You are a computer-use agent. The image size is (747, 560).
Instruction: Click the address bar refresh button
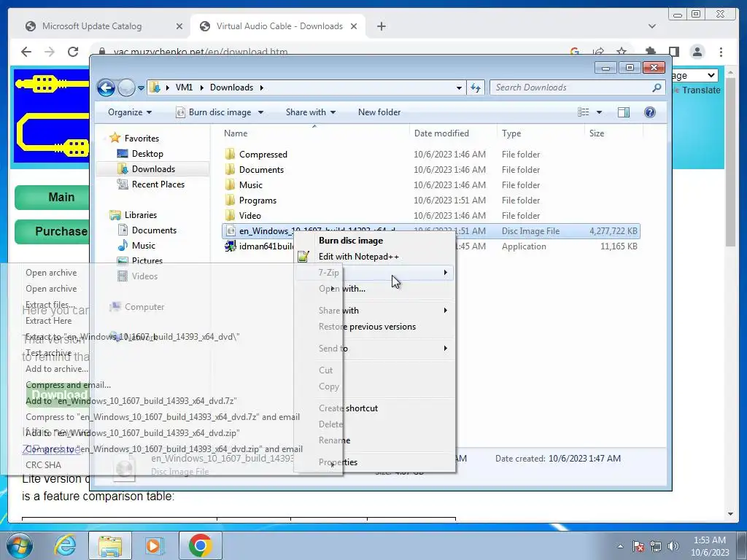click(476, 87)
